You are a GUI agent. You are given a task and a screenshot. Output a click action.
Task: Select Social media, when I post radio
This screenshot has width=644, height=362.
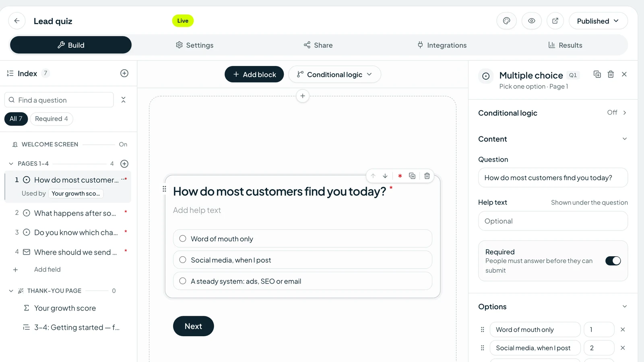click(183, 260)
